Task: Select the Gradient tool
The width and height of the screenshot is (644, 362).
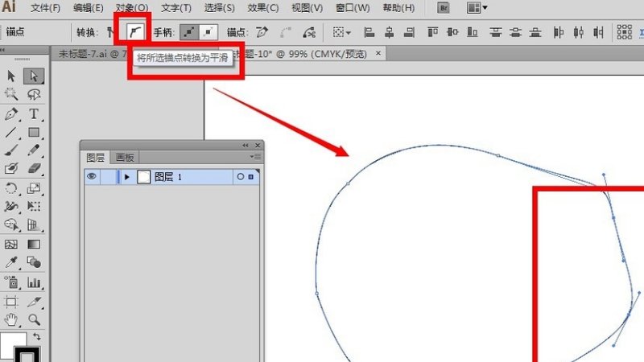Action: coord(34,245)
